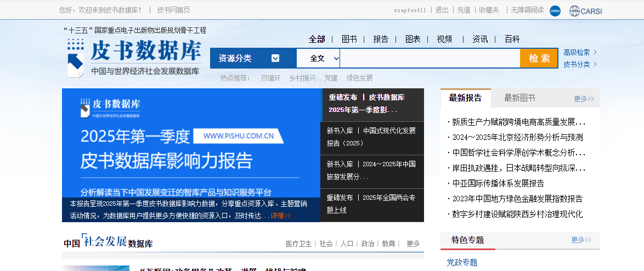Open report 2024~2025年北京经济形势分析与预测
This screenshot has height=271, width=644.
click(517, 137)
